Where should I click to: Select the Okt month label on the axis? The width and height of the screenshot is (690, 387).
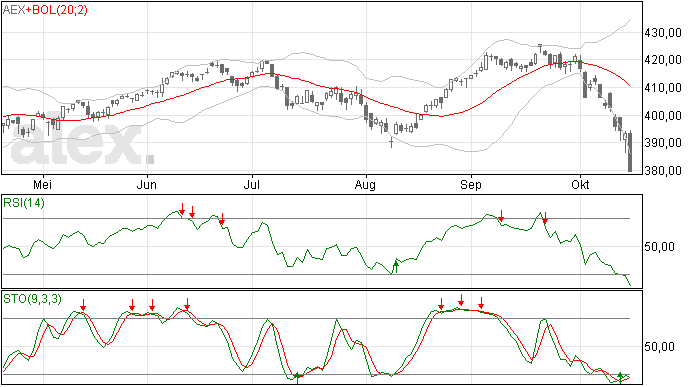(580, 184)
